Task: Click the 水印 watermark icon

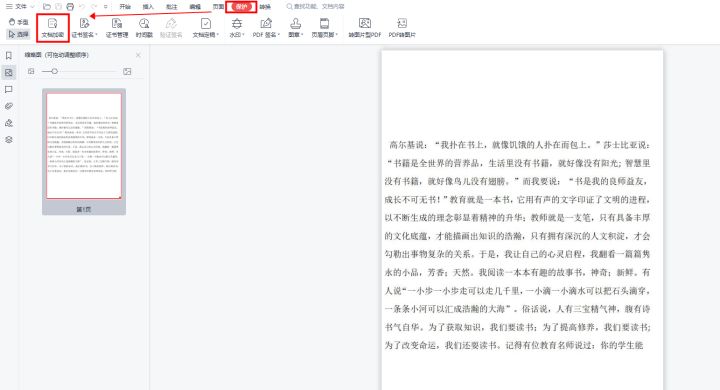Action: click(236, 23)
